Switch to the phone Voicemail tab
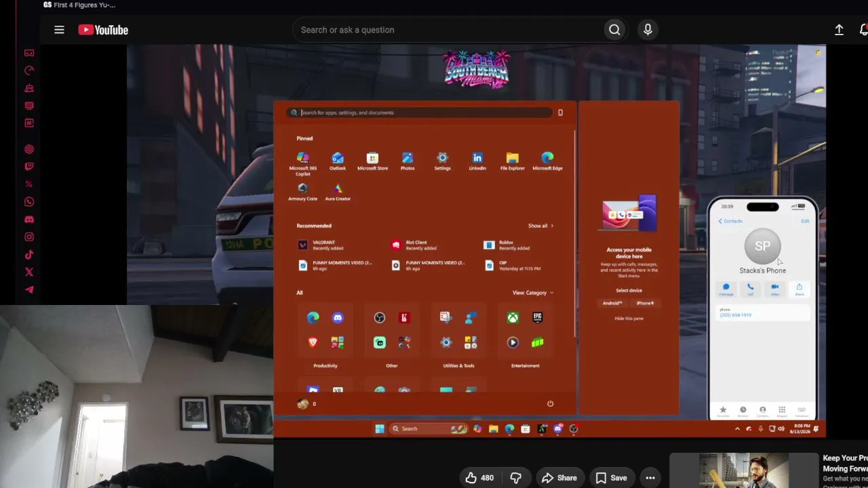 tap(802, 411)
